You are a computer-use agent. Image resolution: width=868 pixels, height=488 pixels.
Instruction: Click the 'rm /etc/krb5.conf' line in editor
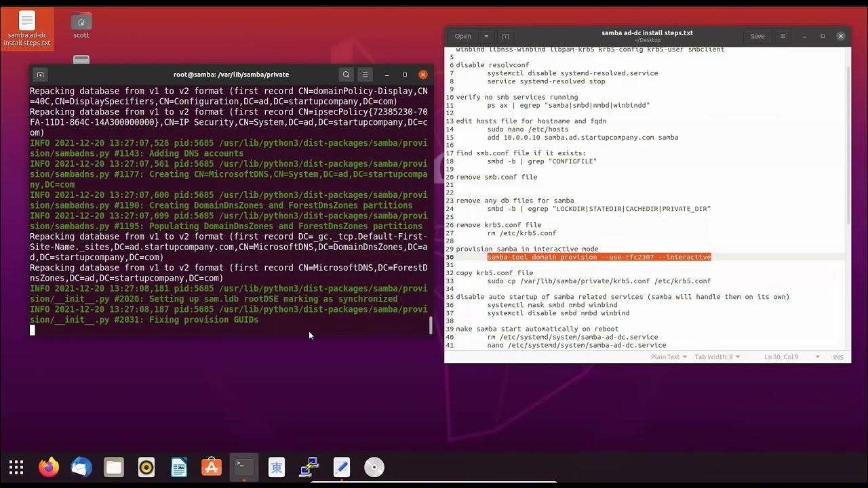pos(521,233)
